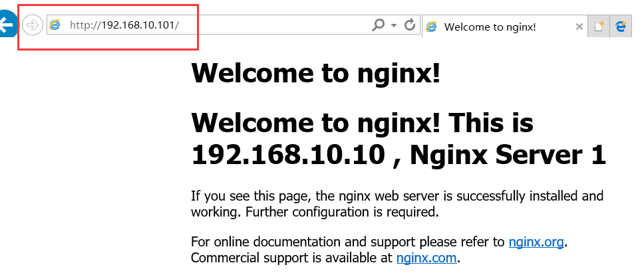Image resolution: width=644 pixels, height=273 pixels.
Task: Click the heading text "192.168.10.10 , Nginx Server 1"
Action: (399, 155)
